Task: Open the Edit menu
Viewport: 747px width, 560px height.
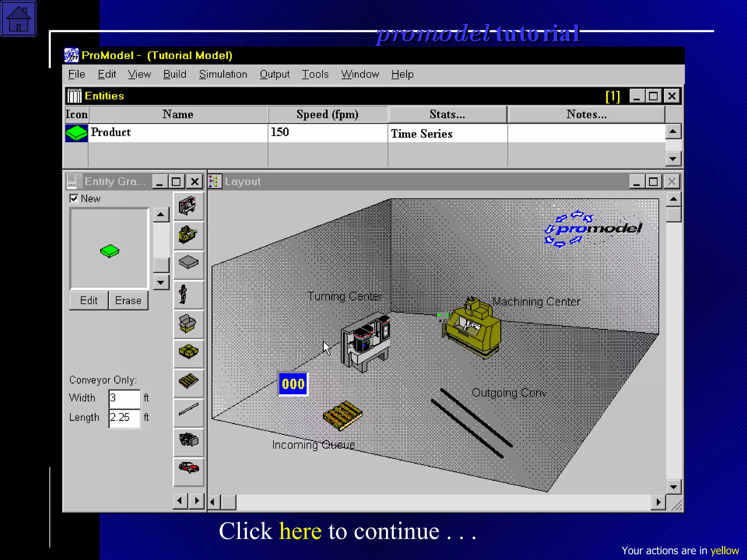Action: click(107, 74)
